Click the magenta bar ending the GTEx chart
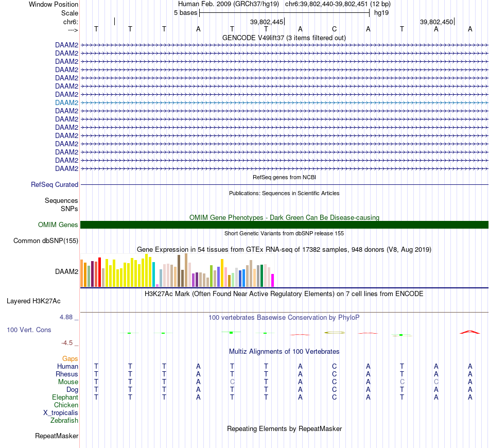The height and width of the screenshot is (448, 489). click(x=273, y=280)
